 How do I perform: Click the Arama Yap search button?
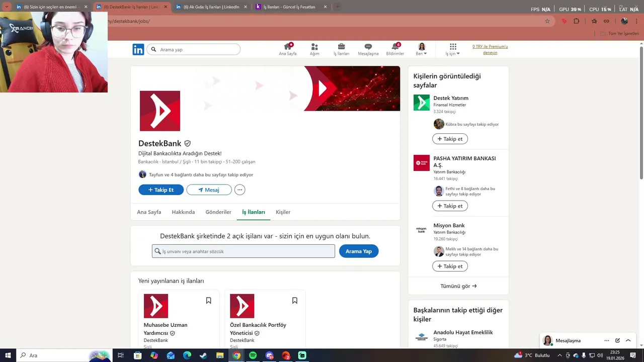tap(359, 251)
